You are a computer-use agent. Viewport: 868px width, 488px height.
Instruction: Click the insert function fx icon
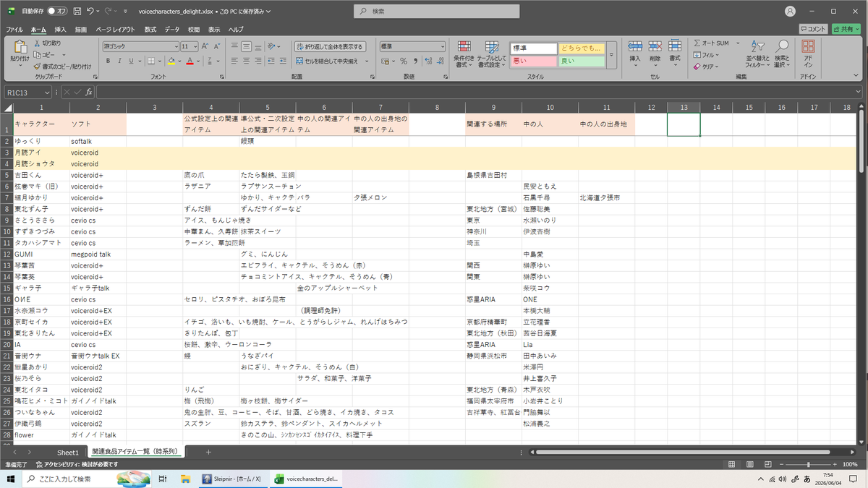89,93
